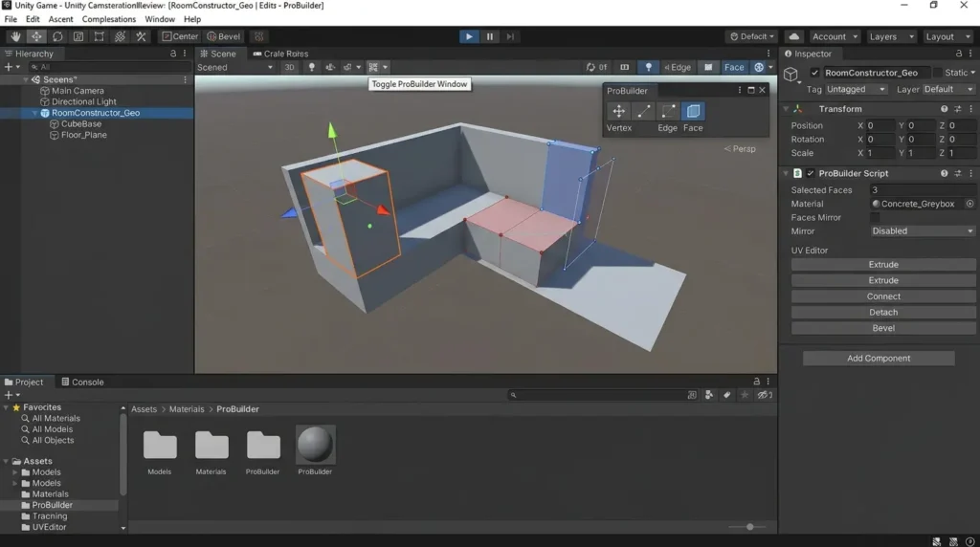
Task: Start Play mode
Action: click(x=469, y=36)
